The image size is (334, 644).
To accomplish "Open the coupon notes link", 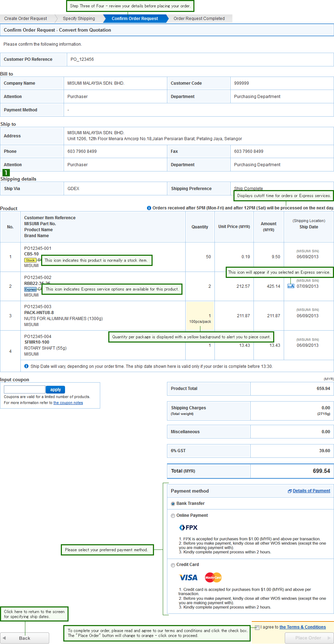I will (68, 403).
